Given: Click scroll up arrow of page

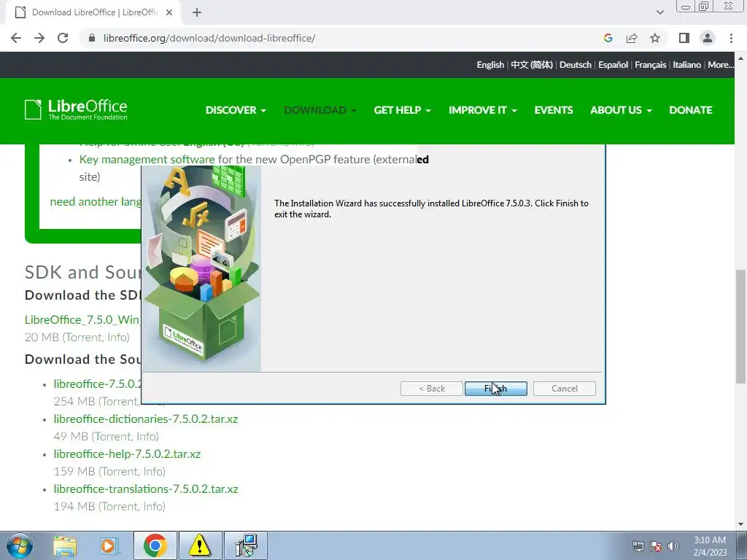Looking at the screenshot, I should tap(741, 58).
